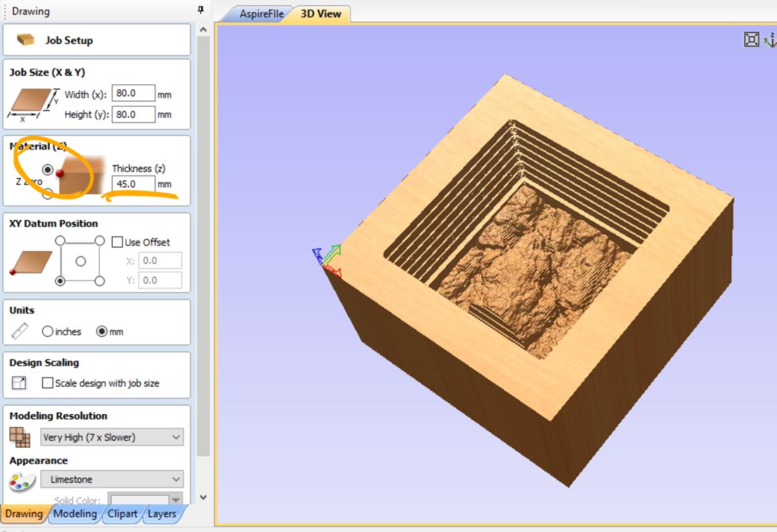Click the XY Datum material icon
Viewport: 777px width, 532px height.
[30, 262]
